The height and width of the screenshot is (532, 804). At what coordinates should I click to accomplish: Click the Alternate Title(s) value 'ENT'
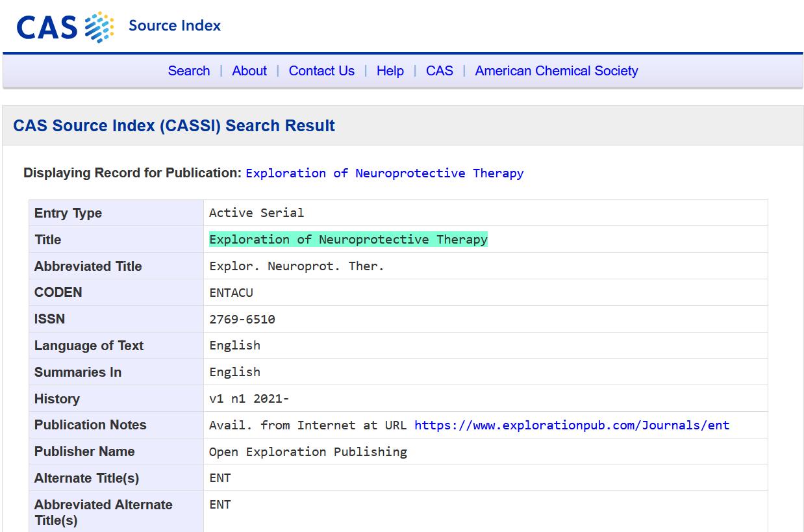point(220,478)
